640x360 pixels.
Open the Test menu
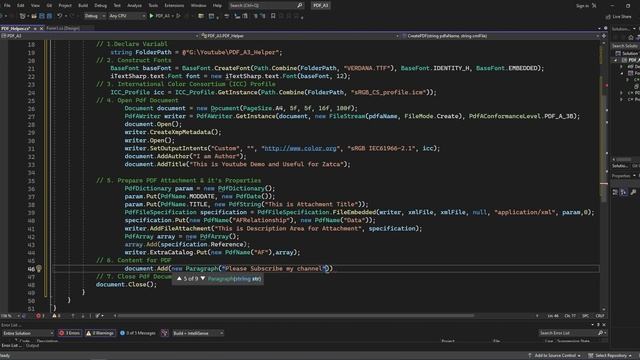[117, 6]
